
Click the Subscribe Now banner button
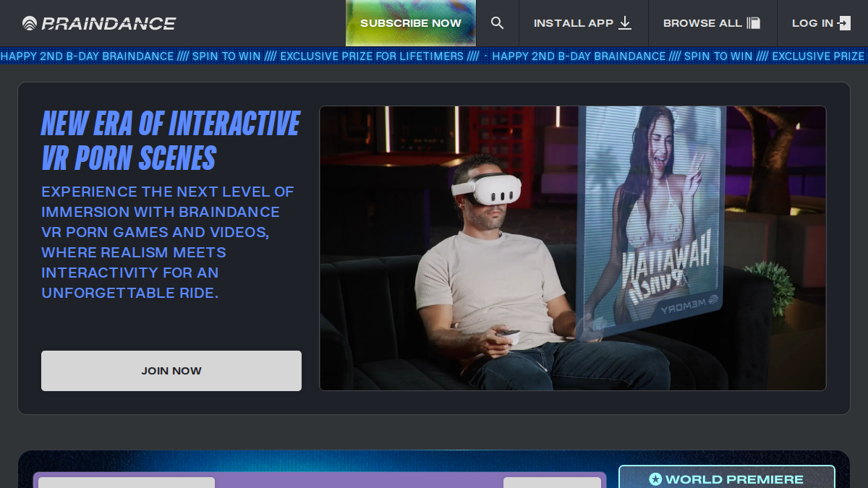pos(411,23)
